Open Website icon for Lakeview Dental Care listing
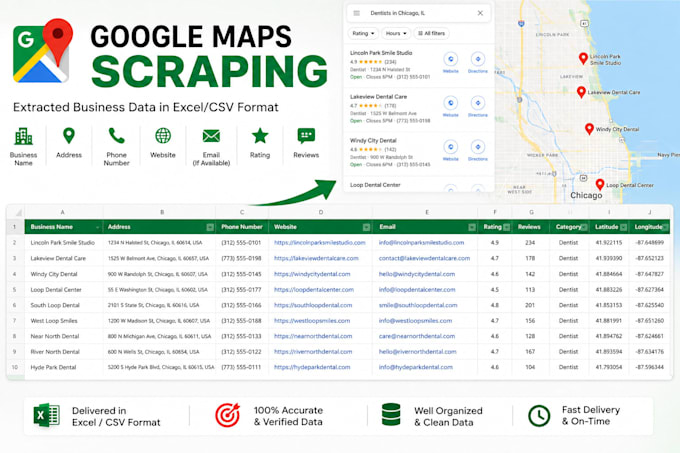This screenshot has height=453, width=680. coord(451,103)
